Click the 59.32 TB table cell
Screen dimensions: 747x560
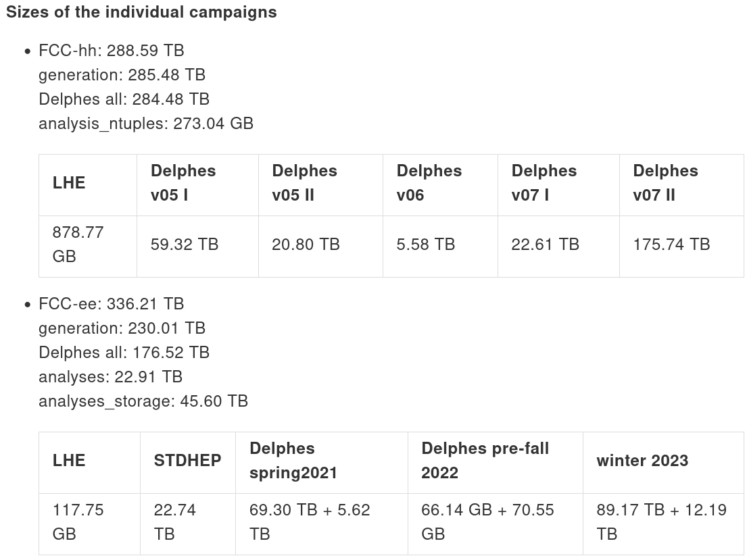click(x=185, y=245)
